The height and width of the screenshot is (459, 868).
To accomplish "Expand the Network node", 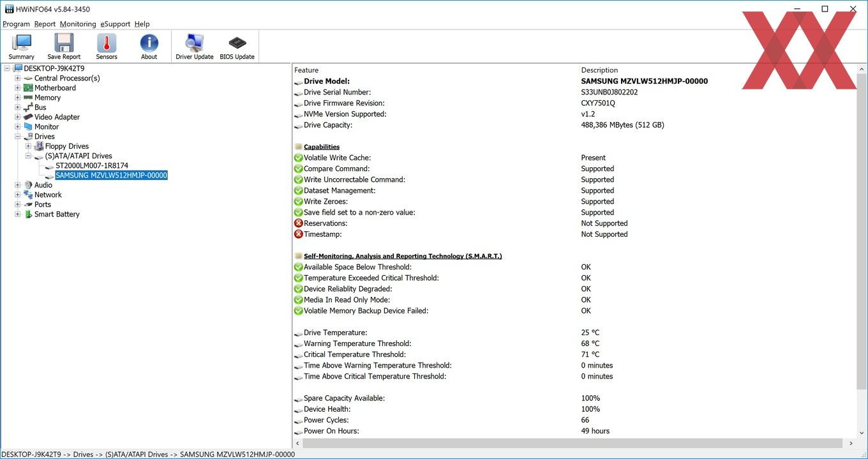I will [18, 195].
